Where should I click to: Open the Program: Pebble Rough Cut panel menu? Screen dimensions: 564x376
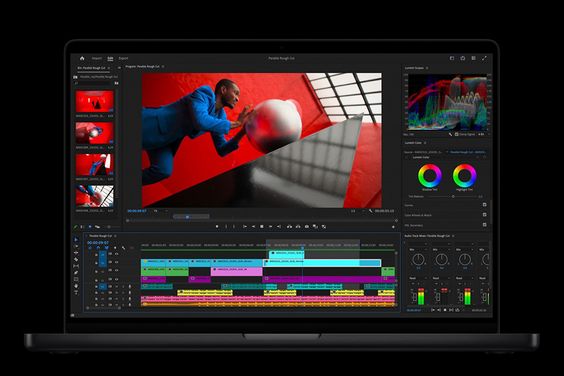coord(163,67)
